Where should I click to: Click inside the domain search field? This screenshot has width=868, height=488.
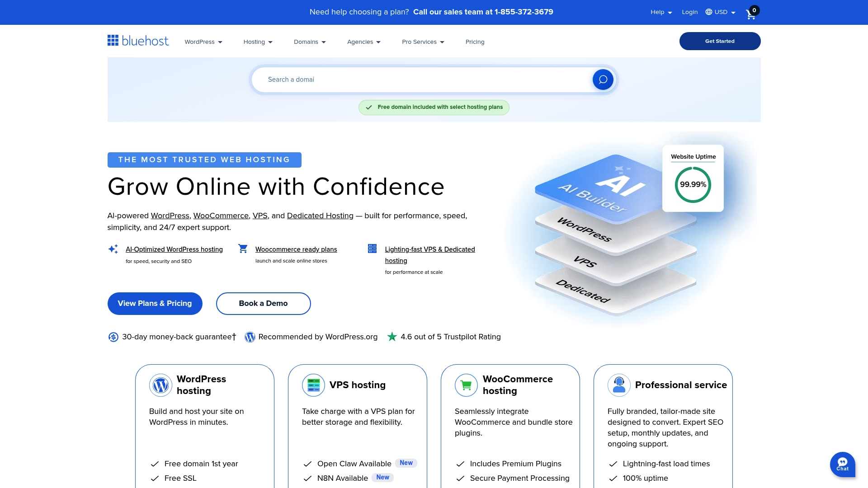407,79
